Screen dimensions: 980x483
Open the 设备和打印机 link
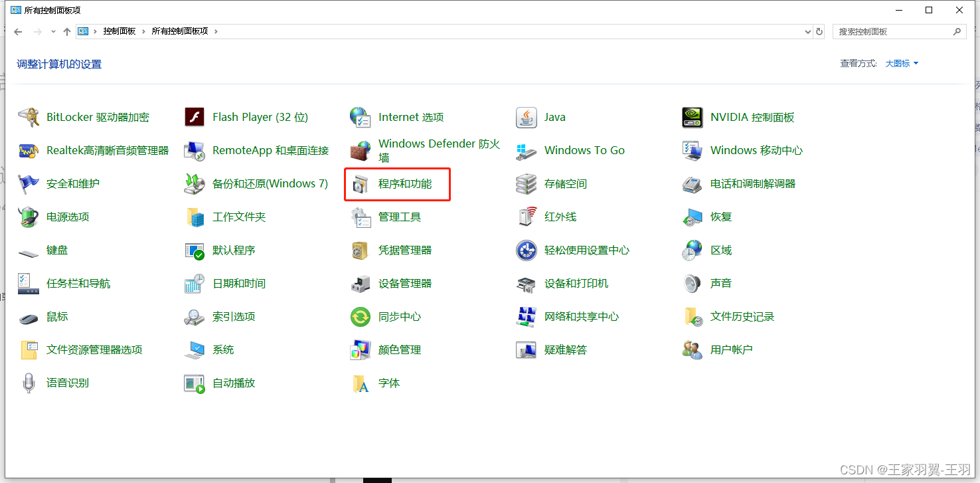coord(576,284)
